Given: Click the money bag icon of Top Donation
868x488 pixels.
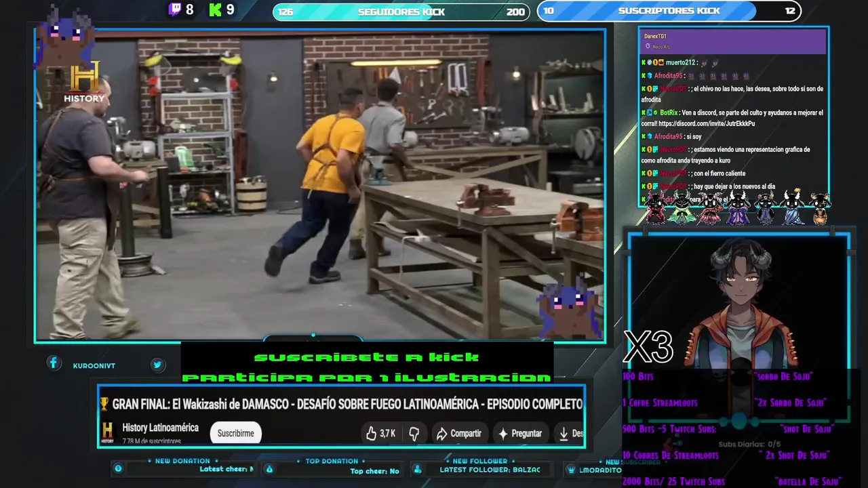Looking at the screenshot, I should 269,468.
